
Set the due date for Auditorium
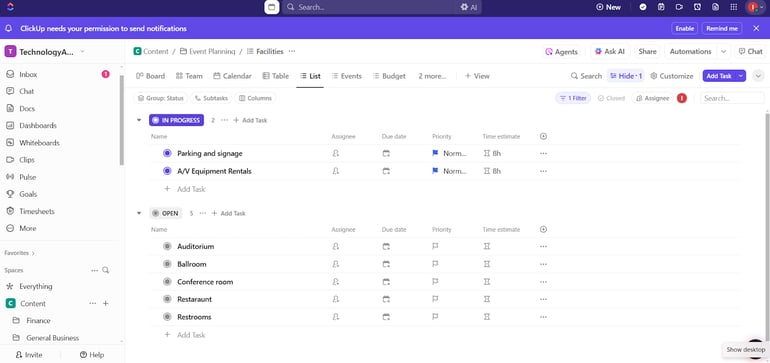tap(386, 246)
